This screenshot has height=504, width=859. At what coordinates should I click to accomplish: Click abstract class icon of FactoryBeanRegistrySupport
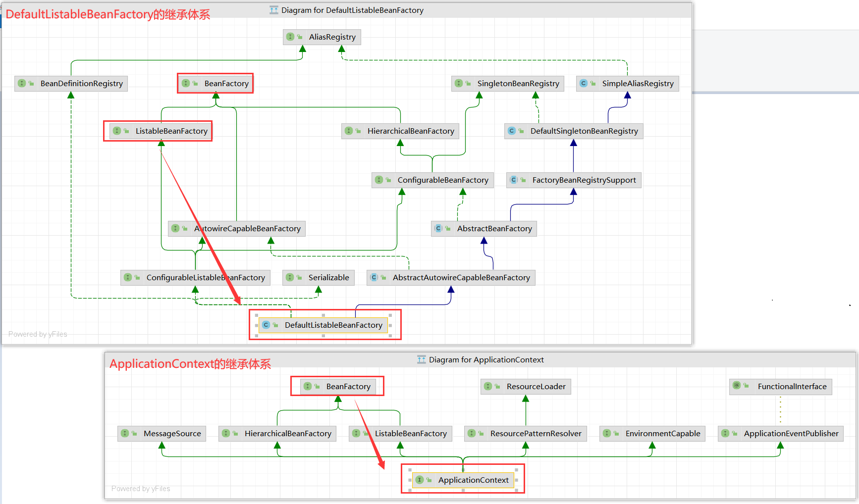[x=514, y=180]
